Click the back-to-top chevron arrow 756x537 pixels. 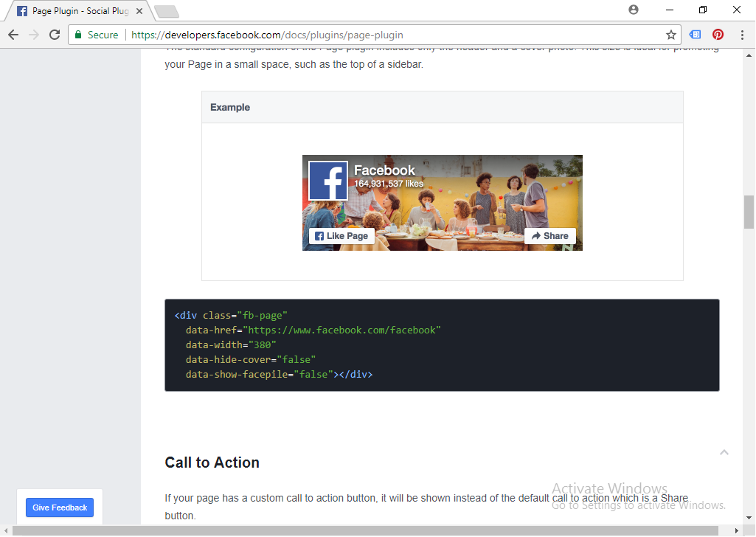click(x=724, y=452)
